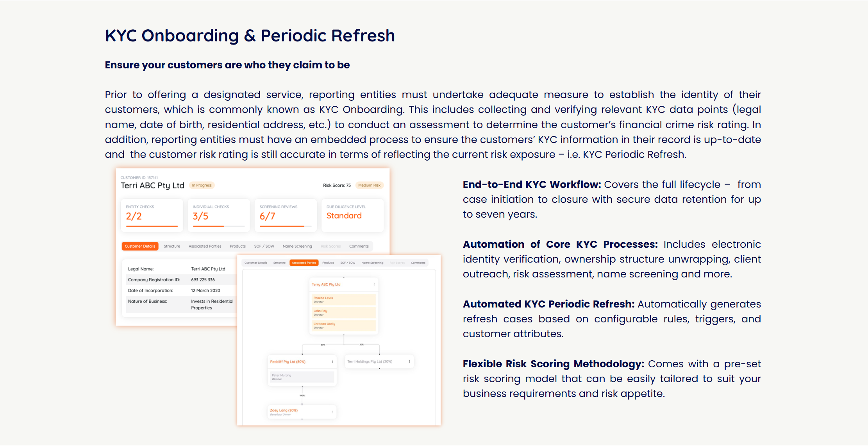Screen dimensions: 868x447
Task: Click the Redcliff Pty Ltd (80%) node title
Action: coord(288,362)
